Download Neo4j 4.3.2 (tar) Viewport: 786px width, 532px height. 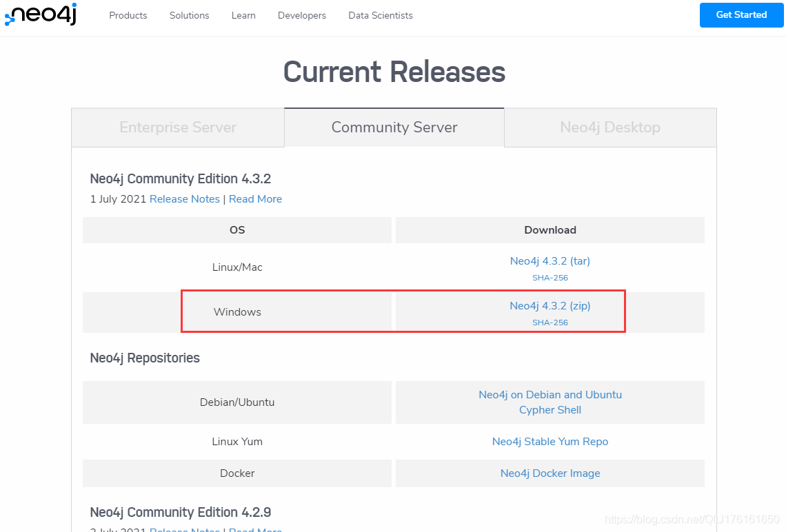[550, 261]
